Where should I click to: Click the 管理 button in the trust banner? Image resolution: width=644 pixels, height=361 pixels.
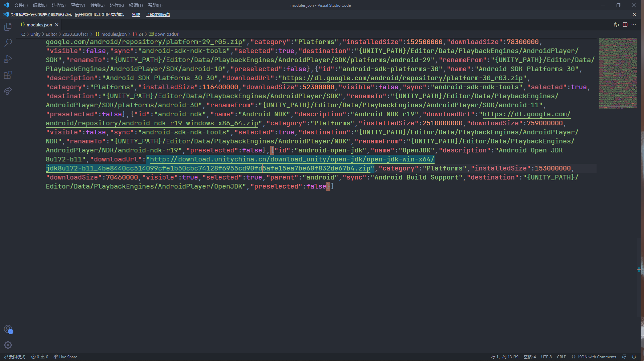[136, 14]
